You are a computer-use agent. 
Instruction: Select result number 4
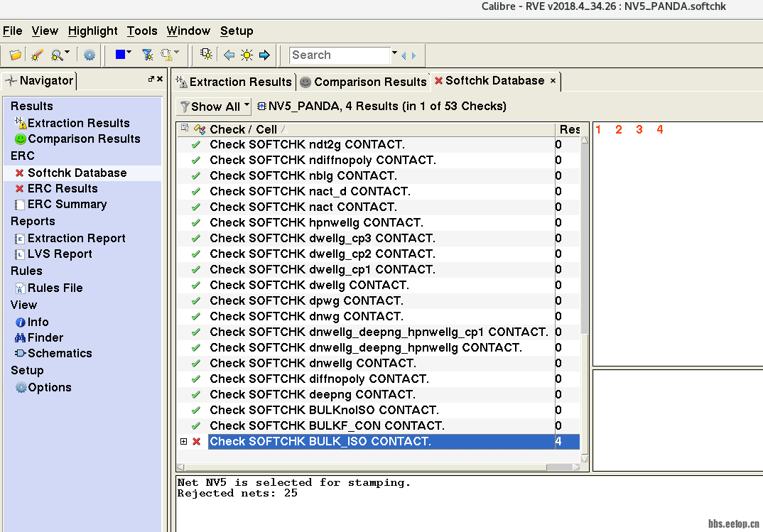(660, 130)
